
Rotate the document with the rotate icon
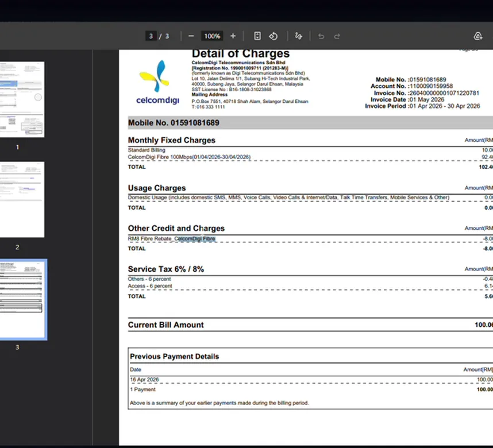[x=274, y=36]
